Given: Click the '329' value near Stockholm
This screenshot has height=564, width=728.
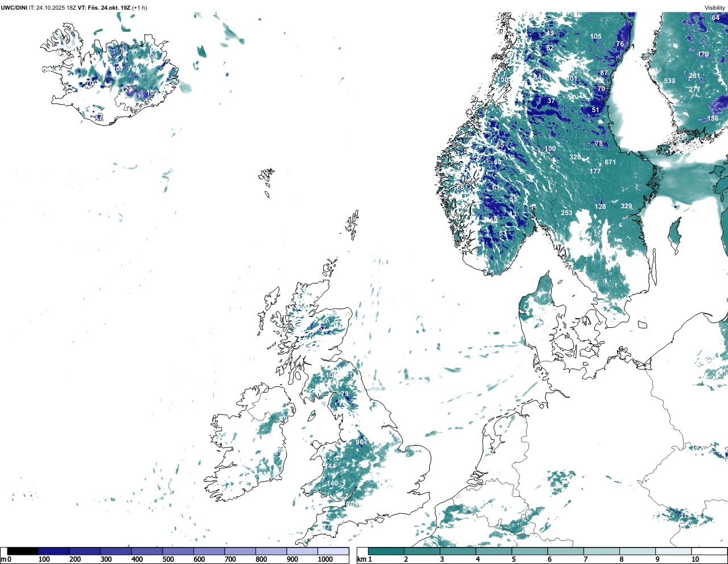Looking at the screenshot, I should (x=626, y=206).
